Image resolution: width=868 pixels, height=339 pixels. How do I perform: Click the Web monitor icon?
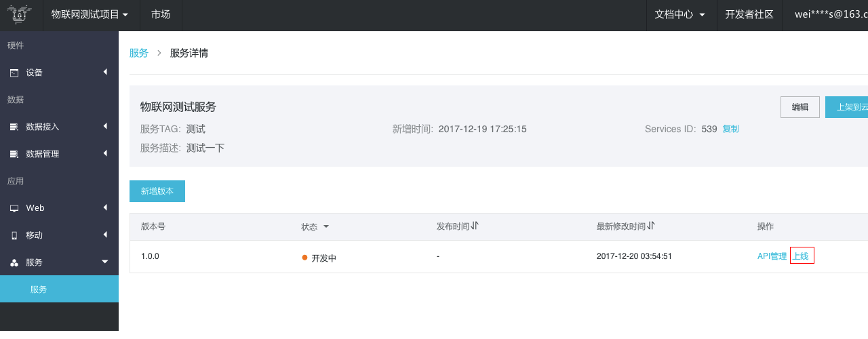(14, 208)
